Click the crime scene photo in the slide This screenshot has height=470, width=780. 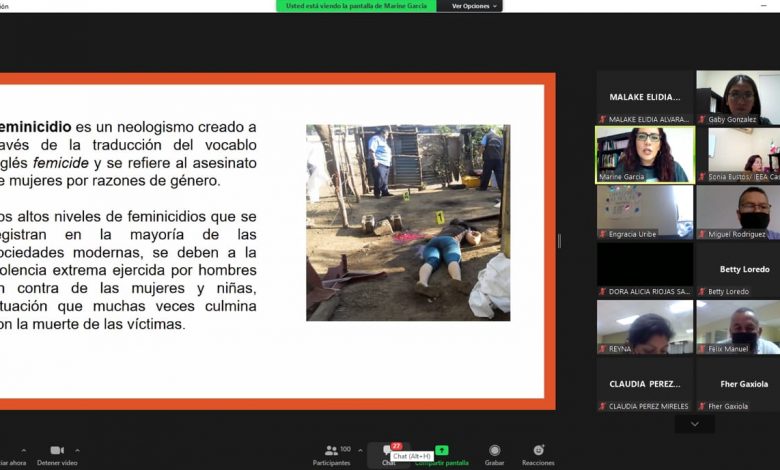[x=407, y=222]
